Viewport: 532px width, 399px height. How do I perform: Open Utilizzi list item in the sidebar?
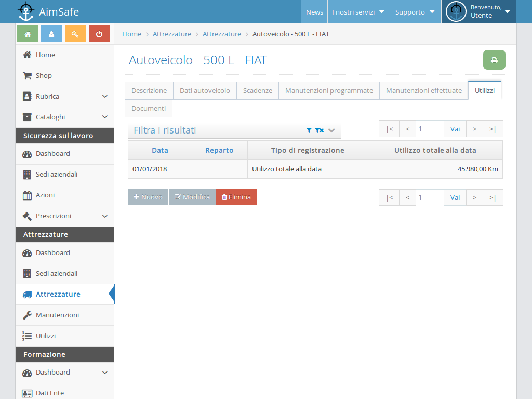(65, 336)
